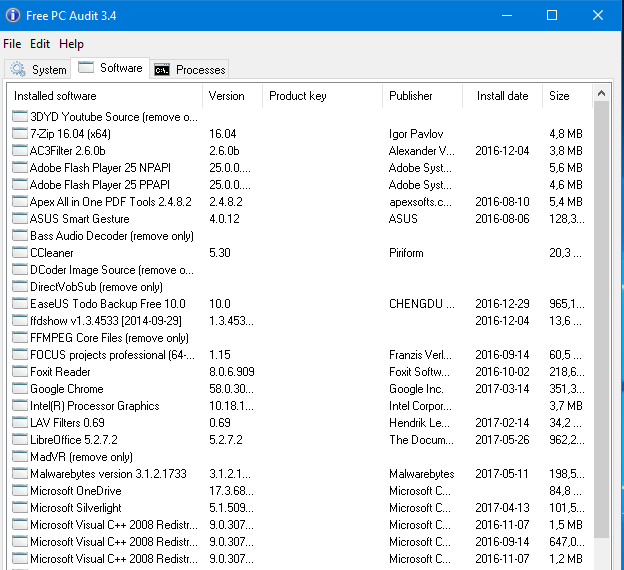Open the File menu

(12, 44)
